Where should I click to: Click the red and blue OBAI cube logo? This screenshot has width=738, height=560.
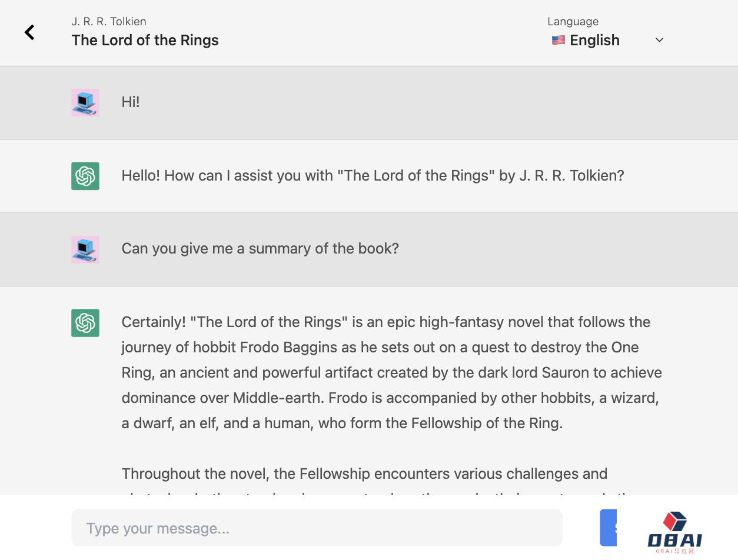click(x=675, y=522)
